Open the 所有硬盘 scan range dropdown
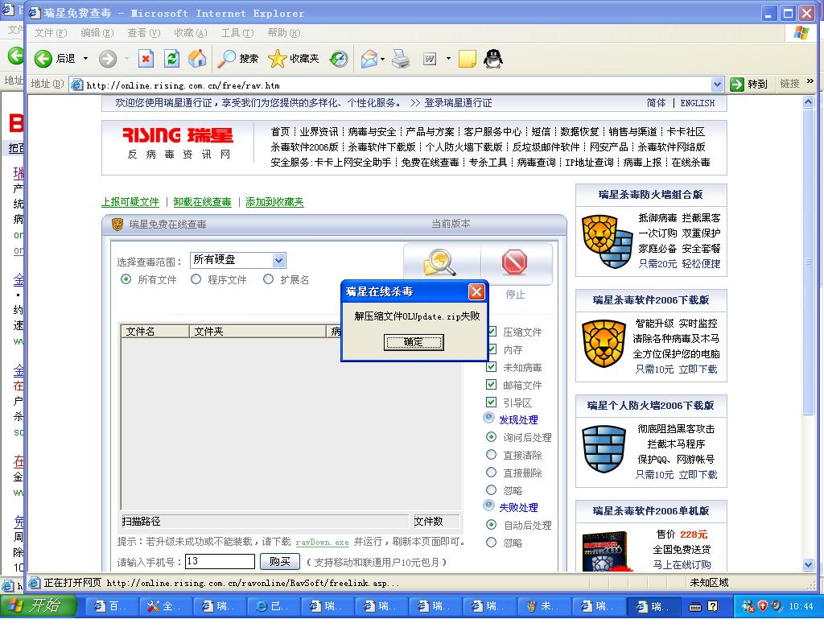Screen dimensions: 824x644 coord(278,260)
